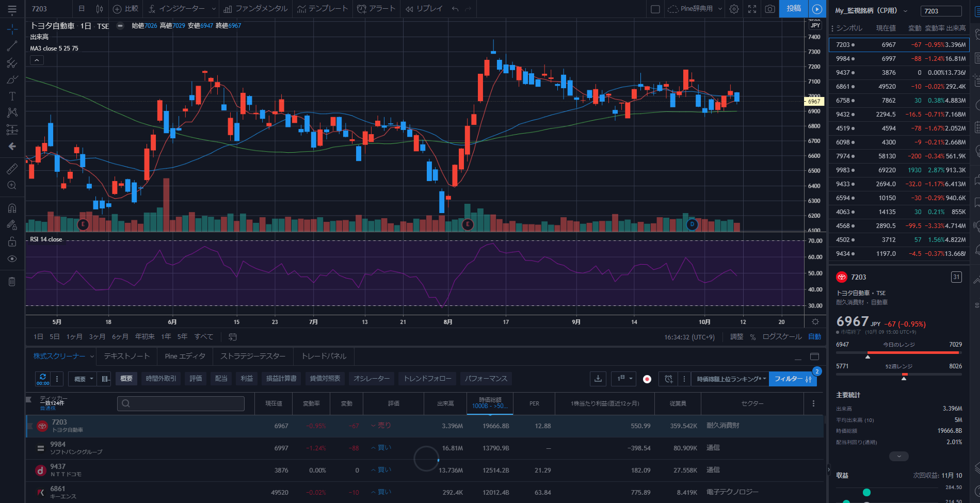Screen dimensions: 980x503
Task: Click the screener auto-refresh icon
Action: pos(43,379)
